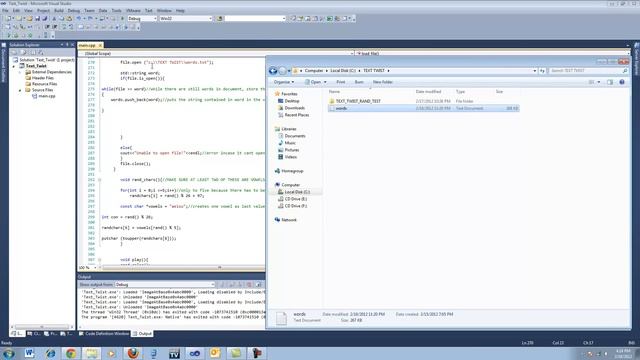Click the Open button in Explorer toolbar

point(315,82)
